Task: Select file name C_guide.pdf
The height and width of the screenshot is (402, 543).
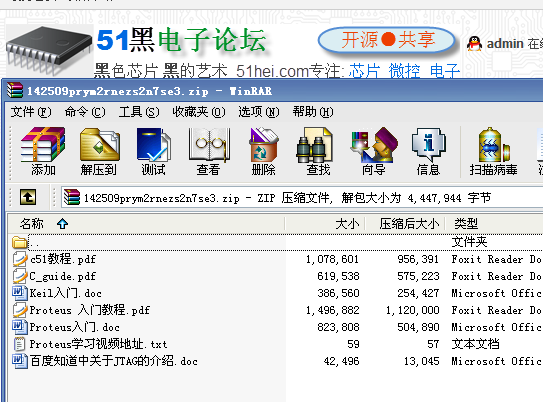Action: point(62,276)
